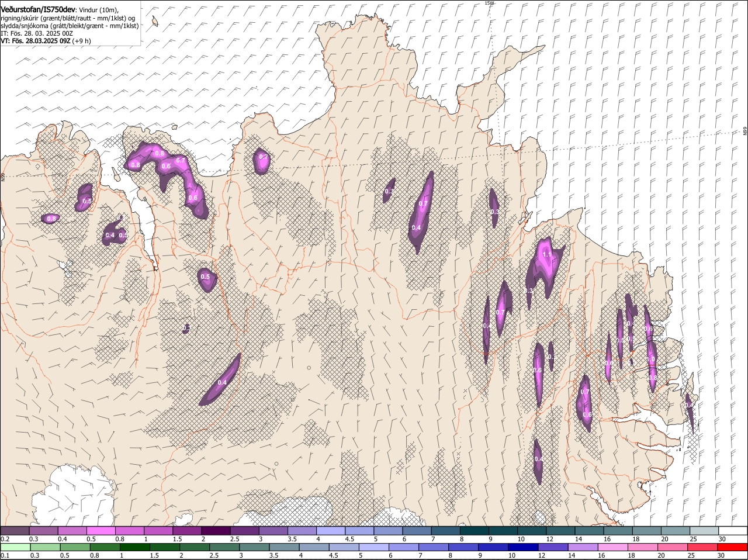Pick the bright red 30 swatch, bottom legend row

click(x=733, y=547)
